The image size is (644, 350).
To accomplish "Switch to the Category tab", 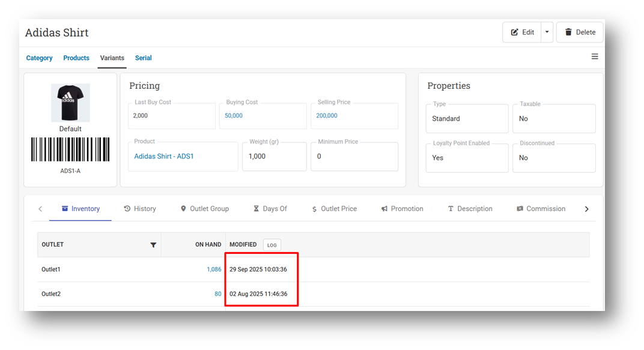I will coord(40,58).
